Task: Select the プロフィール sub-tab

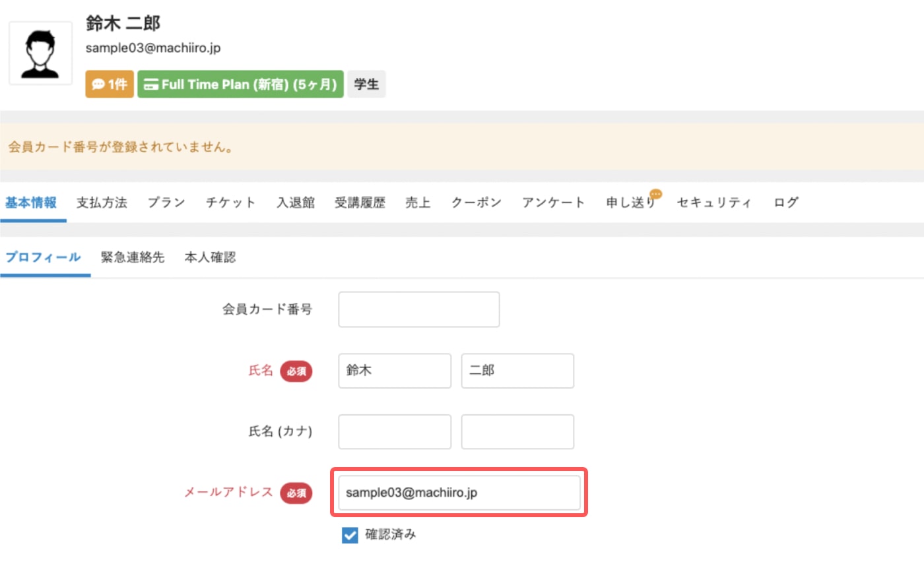Action: click(x=43, y=257)
